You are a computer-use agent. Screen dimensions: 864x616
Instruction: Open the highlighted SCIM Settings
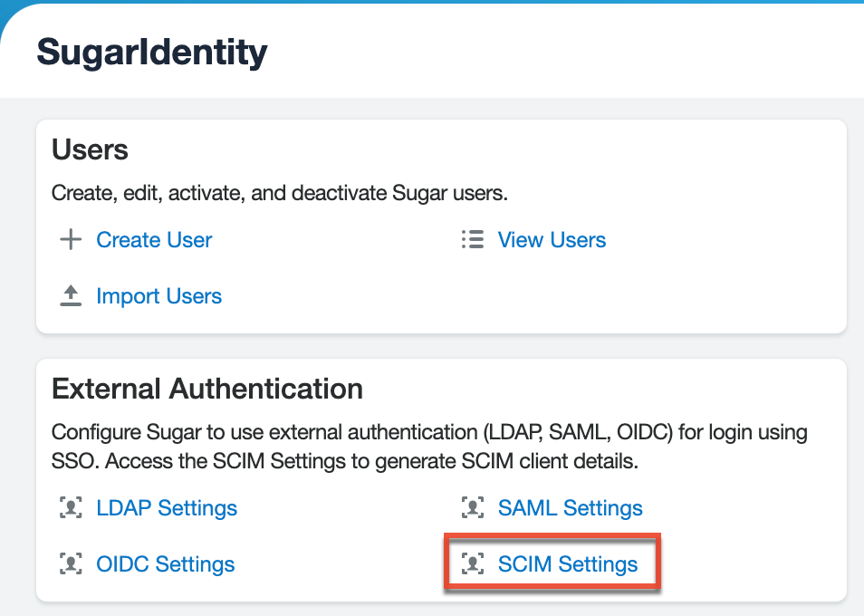(x=569, y=563)
